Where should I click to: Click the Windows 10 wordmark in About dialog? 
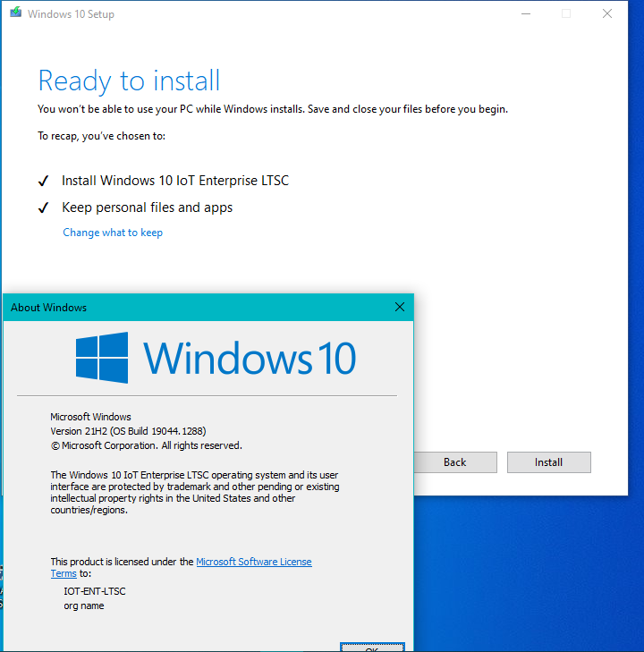[x=250, y=358]
